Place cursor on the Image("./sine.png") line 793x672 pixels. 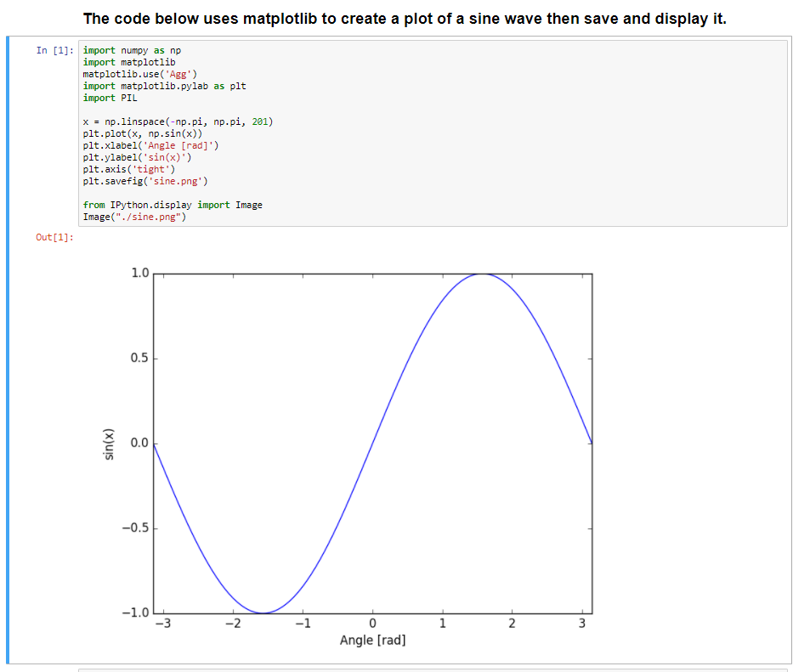[x=134, y=217]
